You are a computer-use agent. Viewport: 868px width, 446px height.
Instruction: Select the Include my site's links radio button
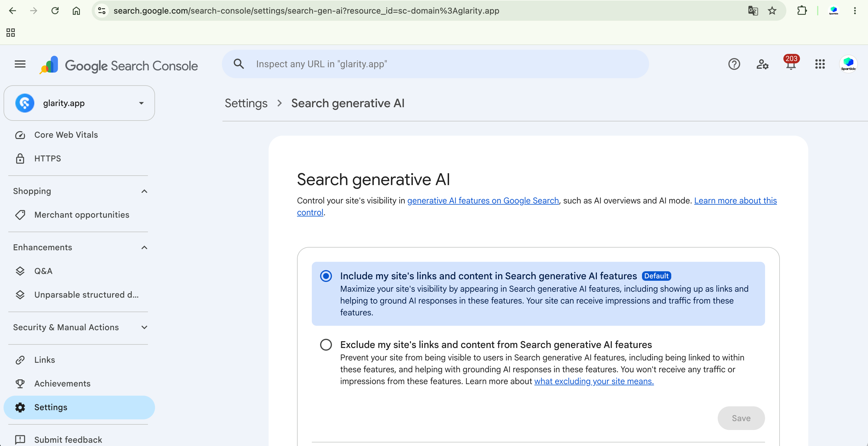click(x=326, y=276)
